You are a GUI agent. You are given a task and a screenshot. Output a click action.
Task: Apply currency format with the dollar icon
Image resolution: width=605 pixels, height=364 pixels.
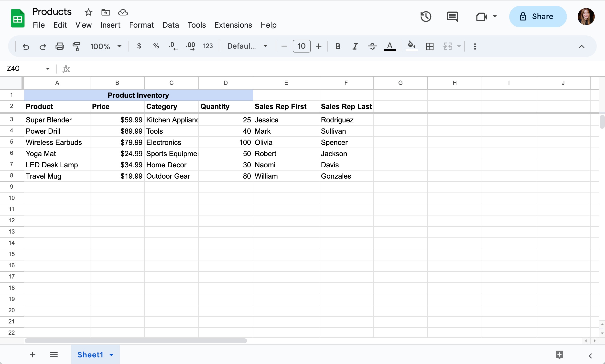click(139, 46)
